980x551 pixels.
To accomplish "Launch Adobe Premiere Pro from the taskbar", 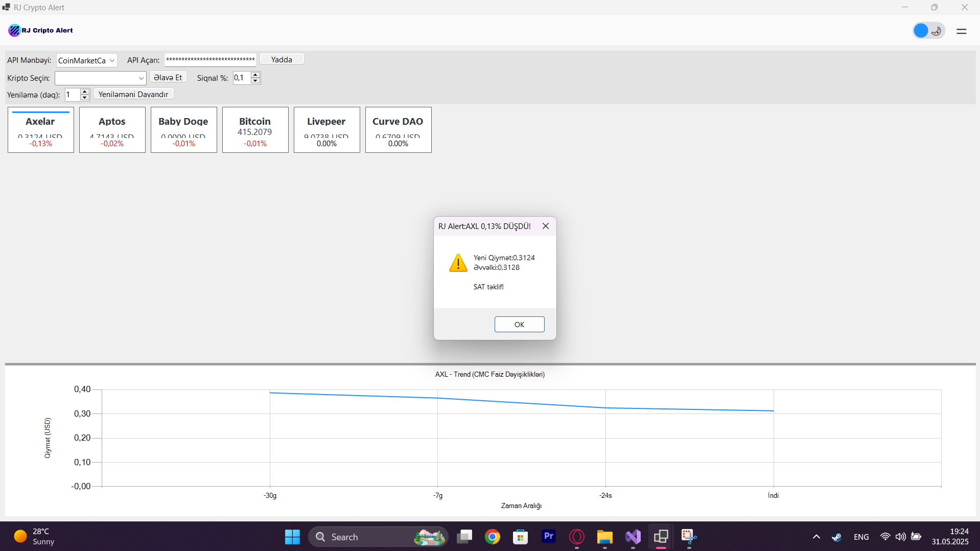I will coord(548,537).
